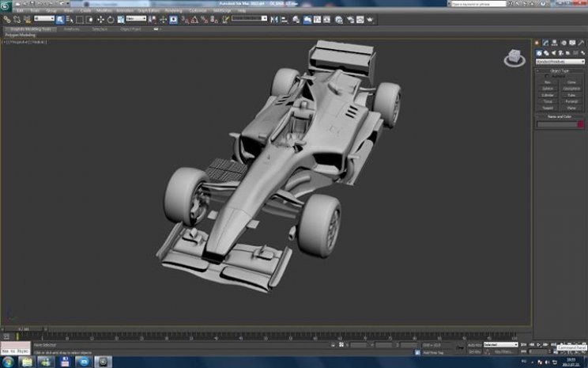This screenshot has height=368, width=588.
Task: Activate Select and Scale tool
Action: [x=121, y=20]
